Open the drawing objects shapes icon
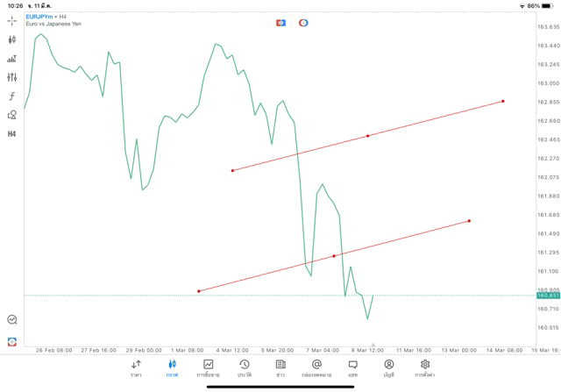The height and width of the screenshot is (392, 561). (x=12, y=115)
